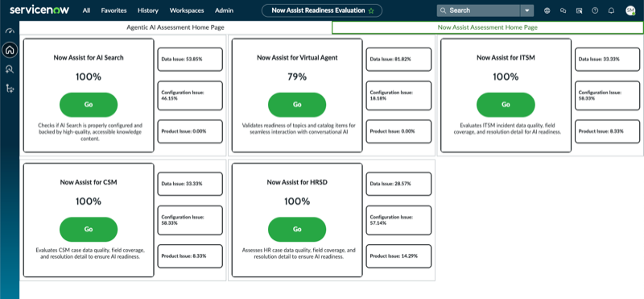The image size is (644, 299).
Task: Select the Configuration Issue: 57.14% box
Action: (398, 220)
